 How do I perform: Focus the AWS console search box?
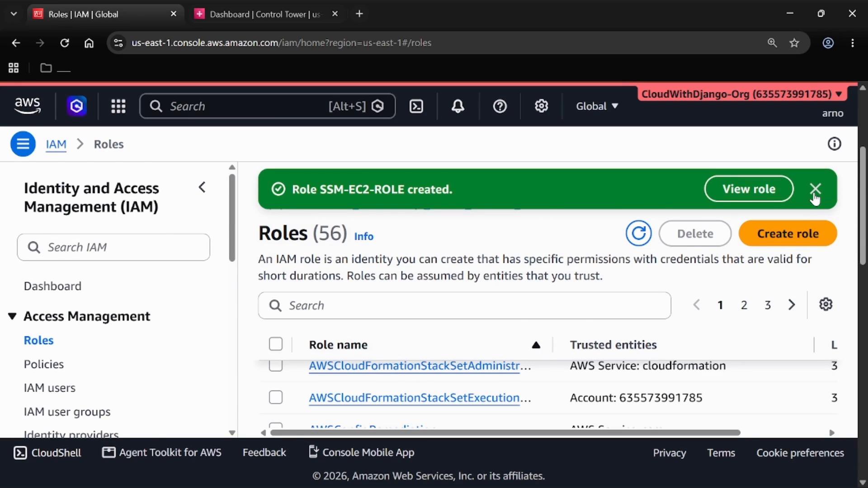click(268, 106)
